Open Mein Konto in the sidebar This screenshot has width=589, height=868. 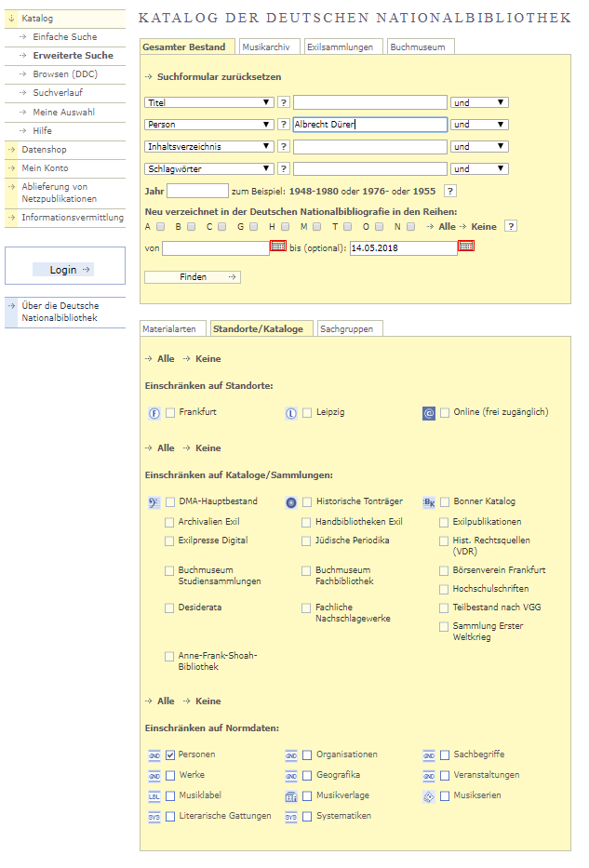(x=45, y=168)
